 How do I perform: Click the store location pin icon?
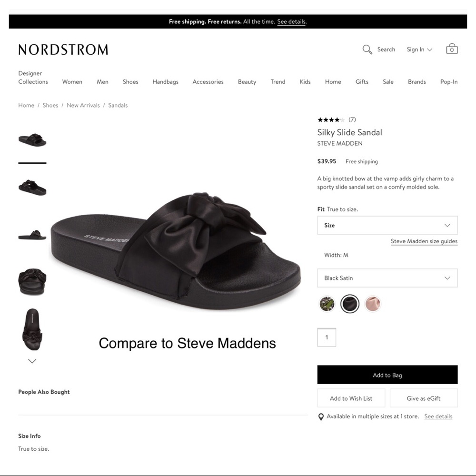click(x=321, y=417)
